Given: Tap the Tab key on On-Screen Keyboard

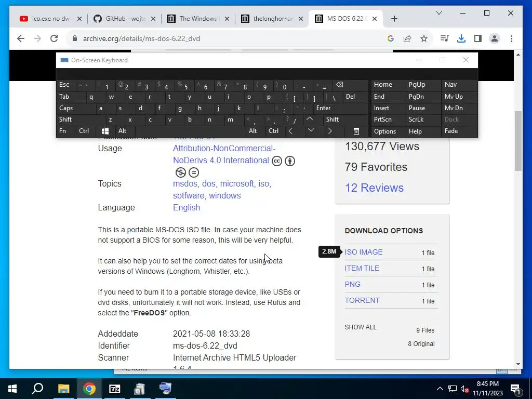Looking at the screenshot, I should [x=71, y=97].
